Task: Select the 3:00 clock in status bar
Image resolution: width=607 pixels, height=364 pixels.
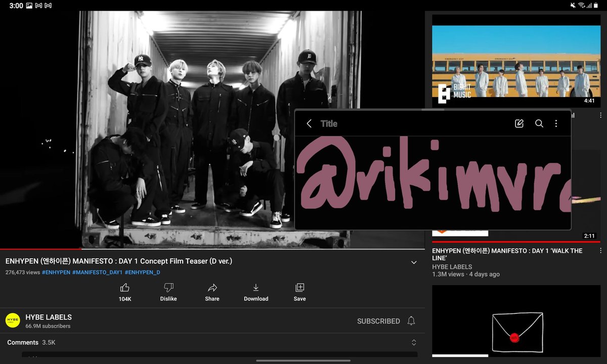Action: click(16, 5)
